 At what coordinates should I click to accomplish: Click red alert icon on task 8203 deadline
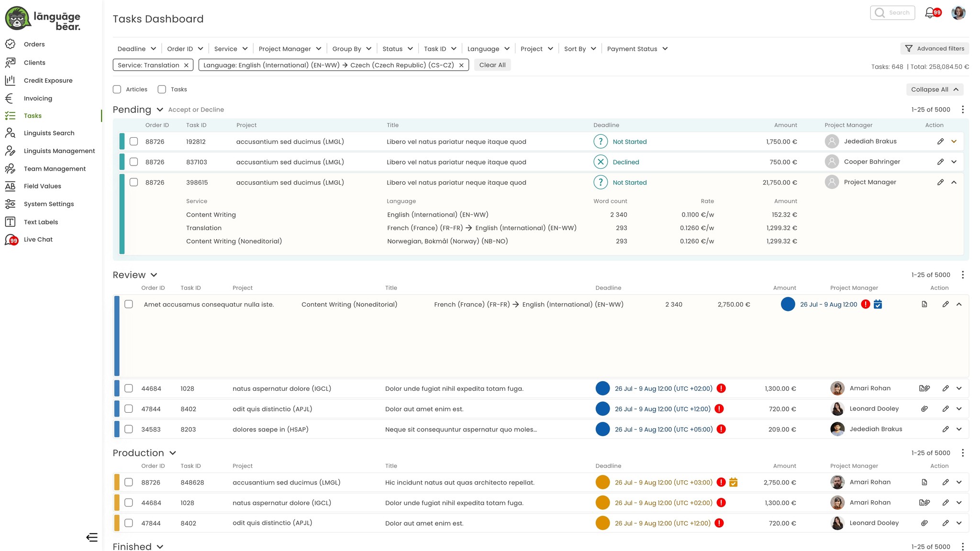coord(721,430)
